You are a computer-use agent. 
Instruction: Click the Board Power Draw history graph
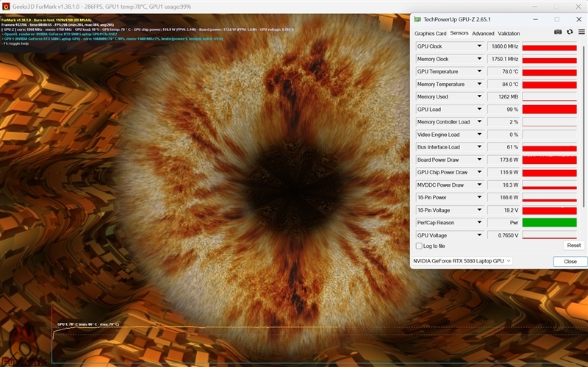[x=549, y=160]
